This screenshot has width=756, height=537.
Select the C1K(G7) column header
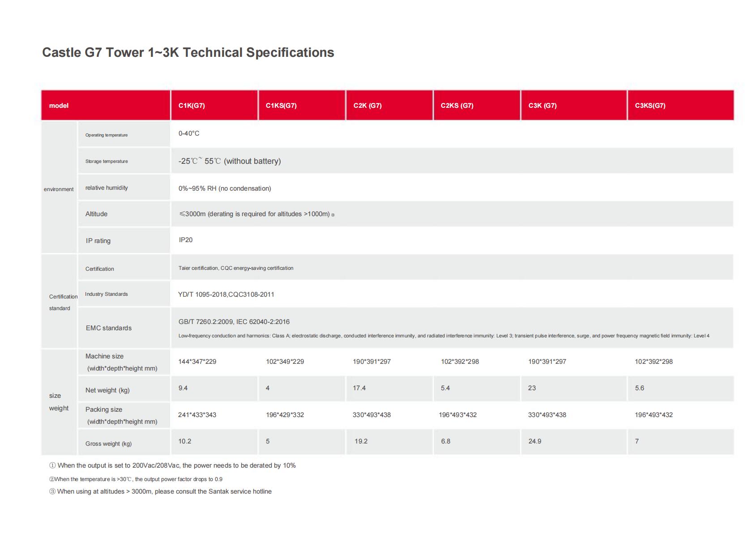[192, 106]
